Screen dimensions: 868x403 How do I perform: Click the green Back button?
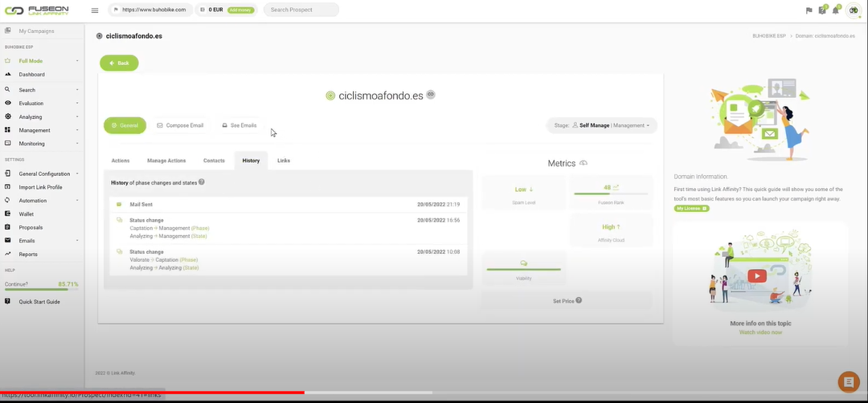(119, 63)
